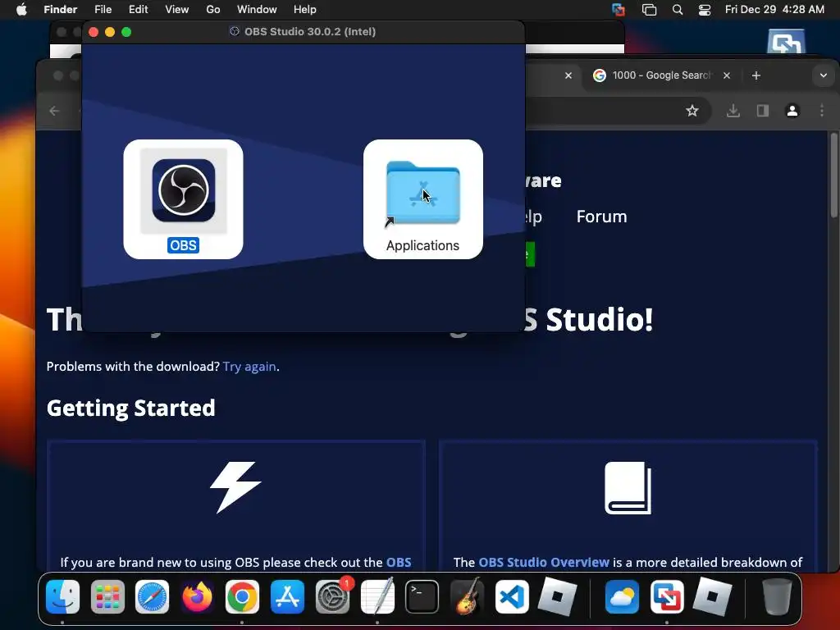The width and height of the screenshot is (840, 630).
Task: Open Roblox icon beside the Trash
Action: [712, 596]
